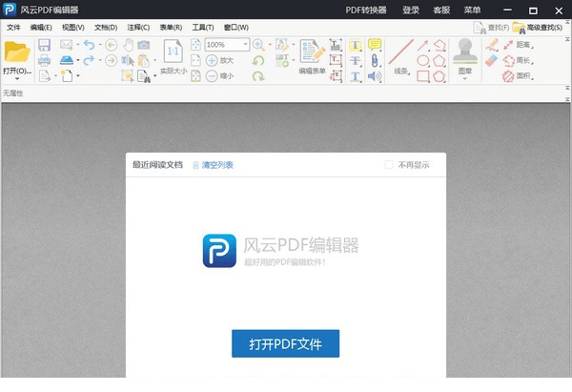Open the 文件 menu
Screen dimensions: 572x392
(x=13, y=28)
